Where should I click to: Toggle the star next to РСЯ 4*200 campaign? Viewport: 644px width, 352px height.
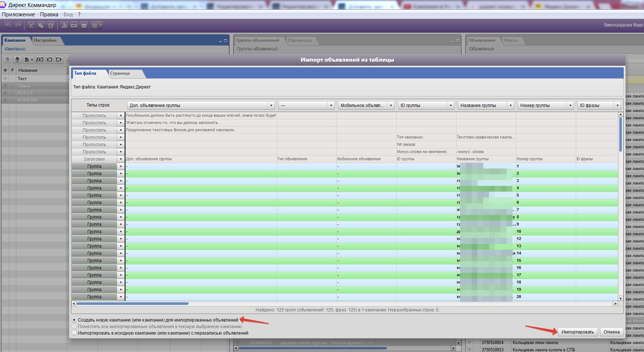pos(5,100)
